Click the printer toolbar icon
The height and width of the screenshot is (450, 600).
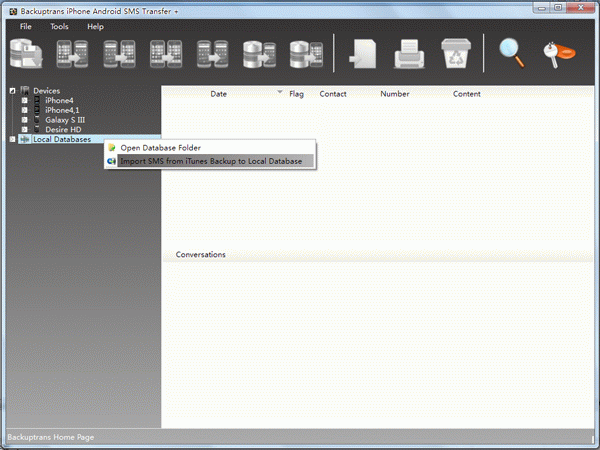(409, 54)
